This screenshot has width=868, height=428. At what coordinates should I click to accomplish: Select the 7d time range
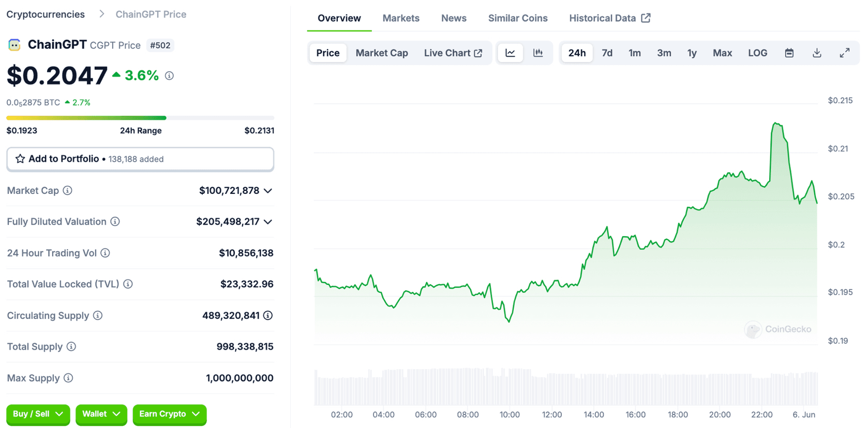[x=607, y=53]
